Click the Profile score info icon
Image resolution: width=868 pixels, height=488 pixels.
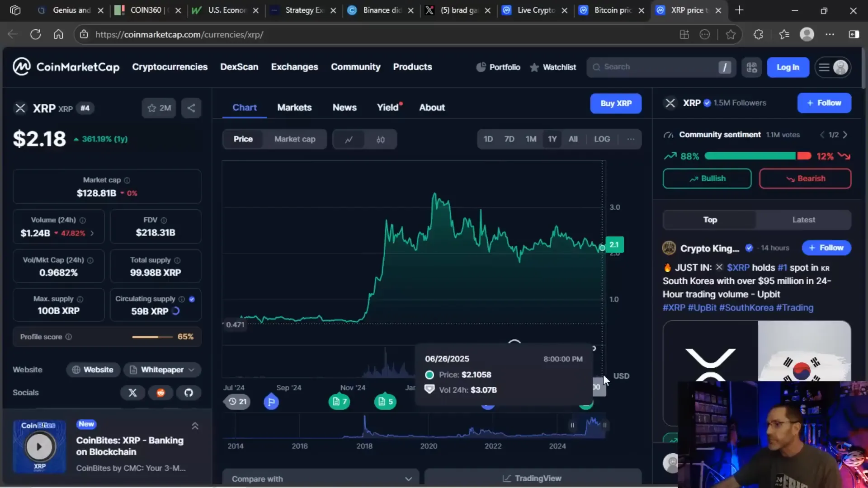(x=69, y=337)
